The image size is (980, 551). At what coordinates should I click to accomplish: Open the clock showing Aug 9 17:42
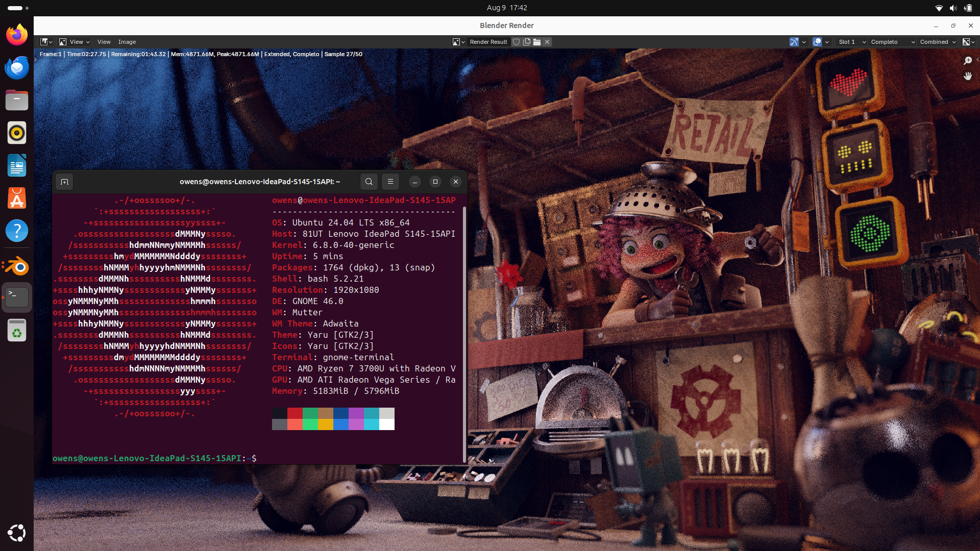(x=507, y=8)
